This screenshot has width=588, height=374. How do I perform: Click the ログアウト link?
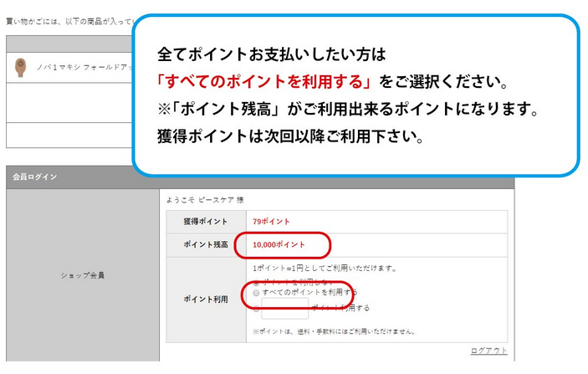click(488, 351)
